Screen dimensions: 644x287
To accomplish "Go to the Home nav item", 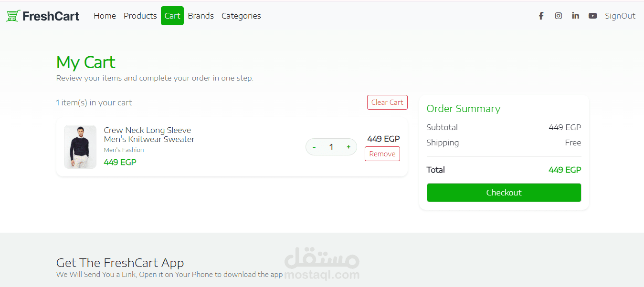I will tap(105, 16).
